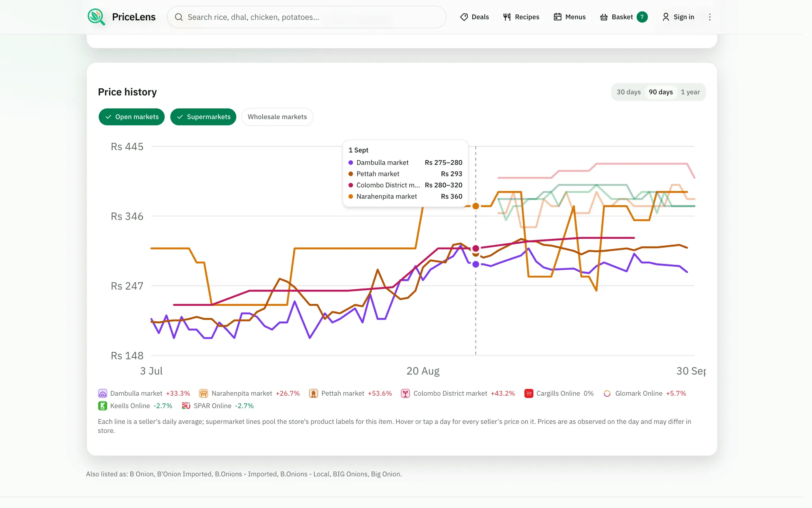Open the Recipes page link
This screenshot has height=508, width=812.
coord(521,17)
